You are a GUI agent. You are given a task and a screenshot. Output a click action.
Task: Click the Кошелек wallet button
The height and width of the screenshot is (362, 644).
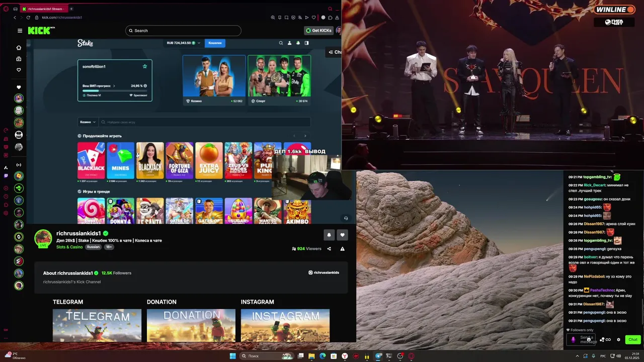(215, 43)
